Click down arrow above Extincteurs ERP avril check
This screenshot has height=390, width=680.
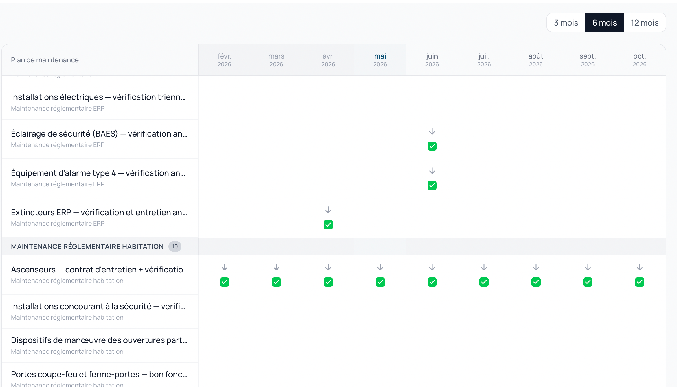tap(328, 210)
